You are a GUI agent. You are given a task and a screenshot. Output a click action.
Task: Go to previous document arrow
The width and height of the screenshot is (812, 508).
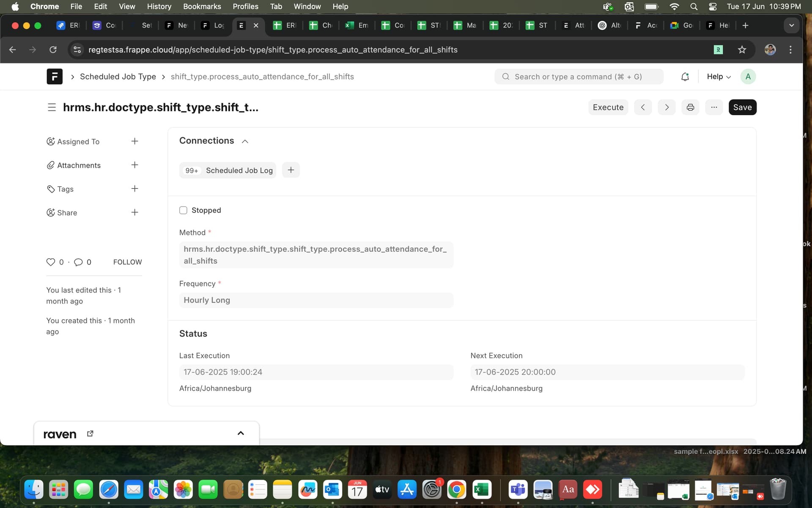(643, 108)
